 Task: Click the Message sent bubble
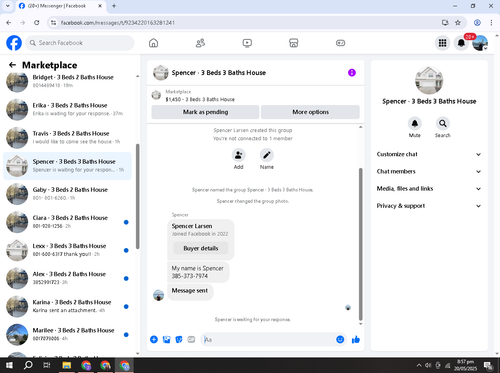click(190, 291)
